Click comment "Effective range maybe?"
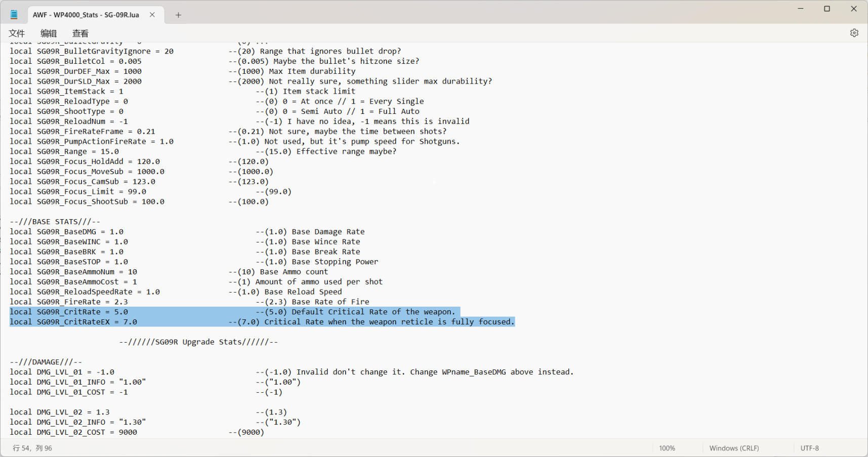 tap(346, 151)
